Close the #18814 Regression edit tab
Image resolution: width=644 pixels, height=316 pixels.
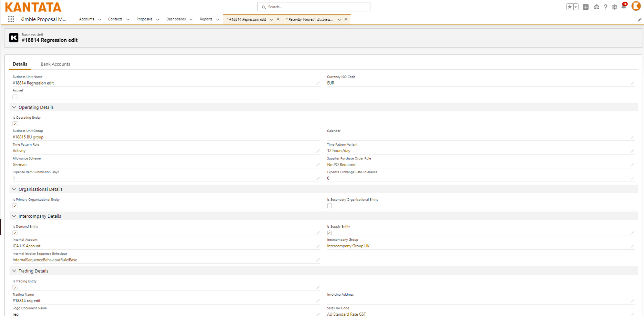click(x=278, y=19)
